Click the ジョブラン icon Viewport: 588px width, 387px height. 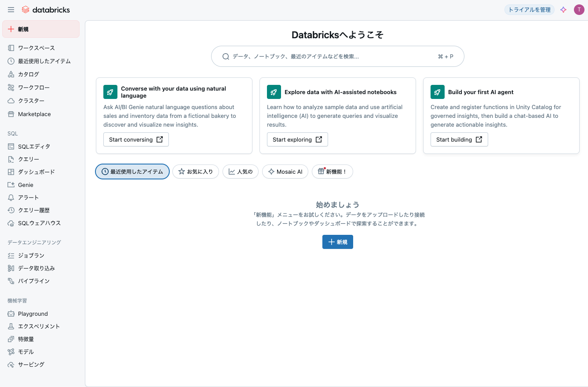click(x=11, y=256)
